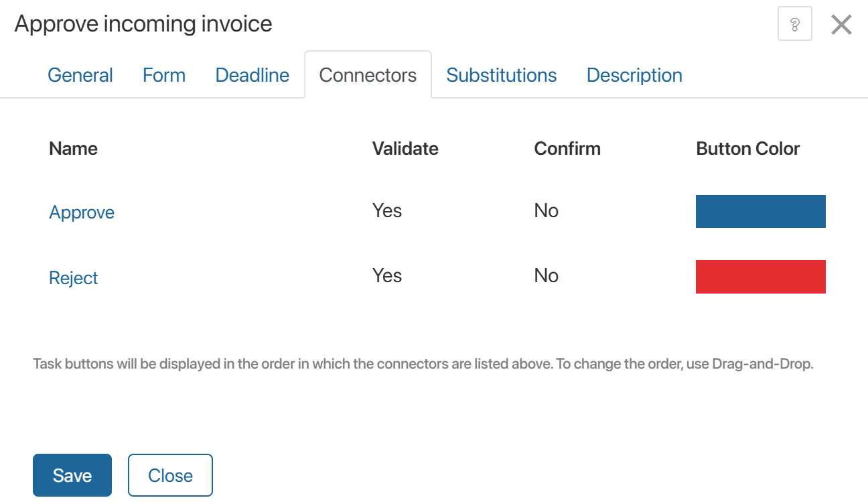Click the Confirm value in the Reject row
This screenshot has width=868, height=502.
pos(546,276)
